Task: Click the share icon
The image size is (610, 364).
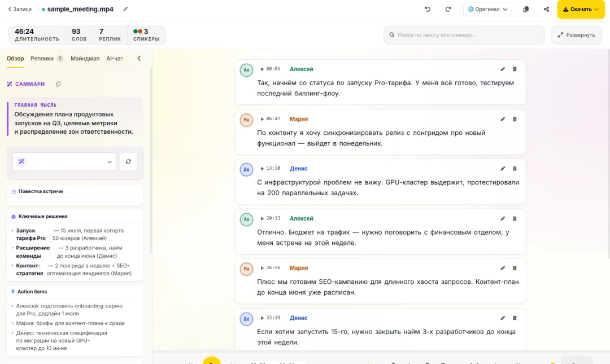Action: pyautogui.click(x=546, y=9)
